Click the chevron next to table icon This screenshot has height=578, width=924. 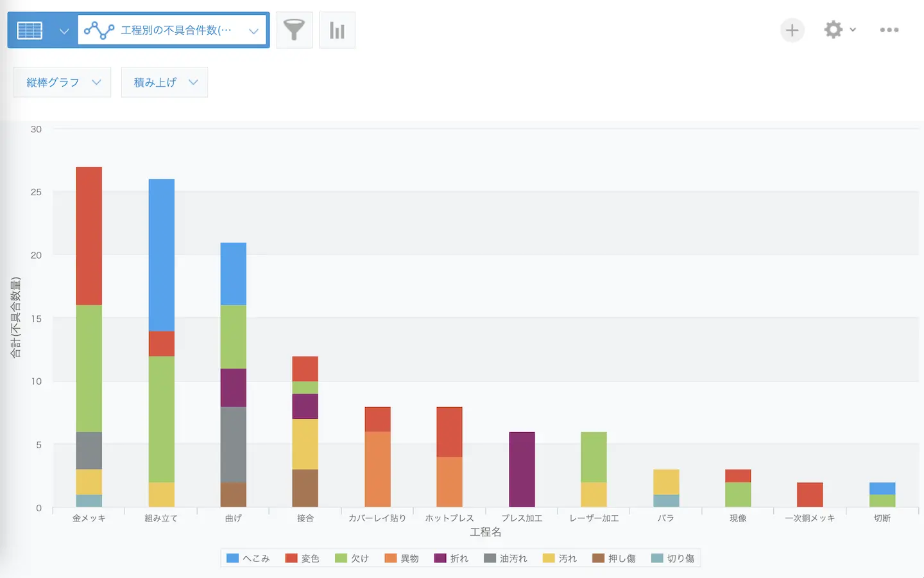click(x=64, y=31)
